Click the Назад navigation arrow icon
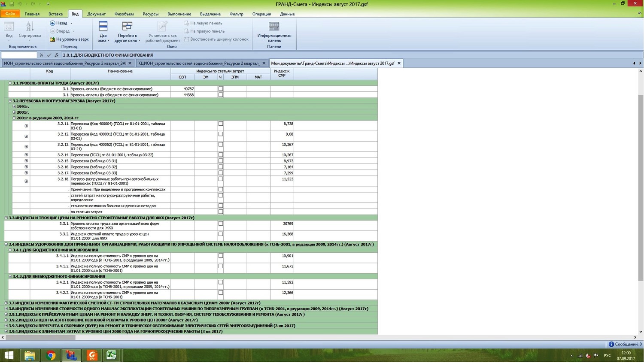 pos(52,23)
